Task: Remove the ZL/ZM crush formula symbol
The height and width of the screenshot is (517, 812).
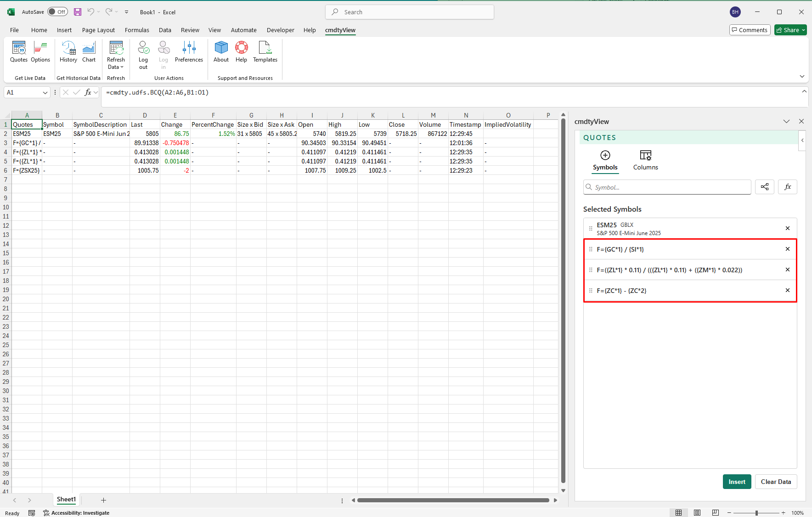Action: click(788, 270)
